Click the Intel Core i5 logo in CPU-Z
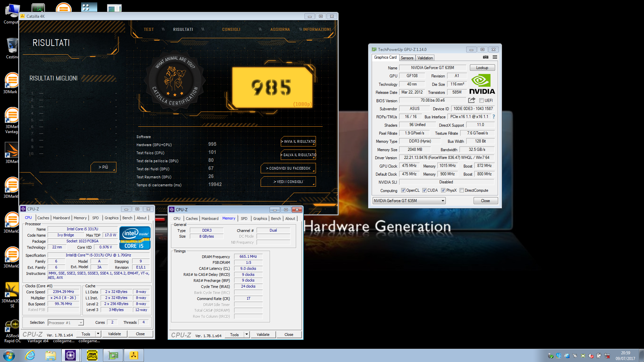The width and height of the screenshot is (644, 362). pyautogui.click(x=135, y=238)
